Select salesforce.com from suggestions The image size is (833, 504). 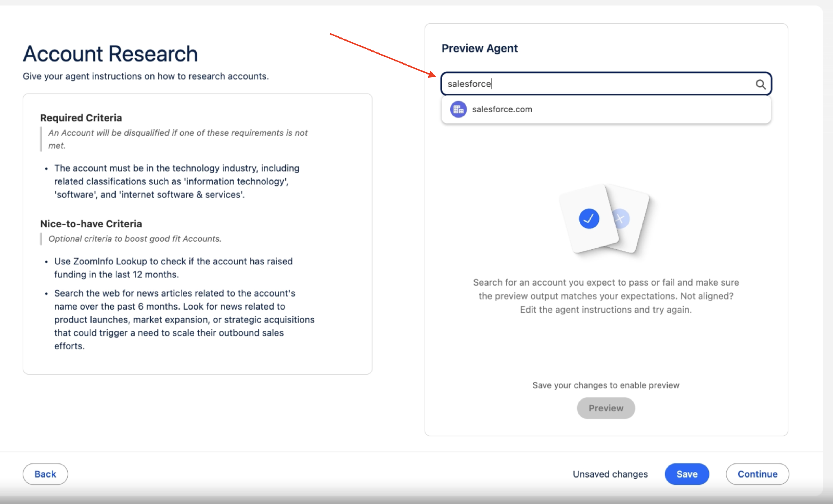pyautogui.click(x=606, y=109)
